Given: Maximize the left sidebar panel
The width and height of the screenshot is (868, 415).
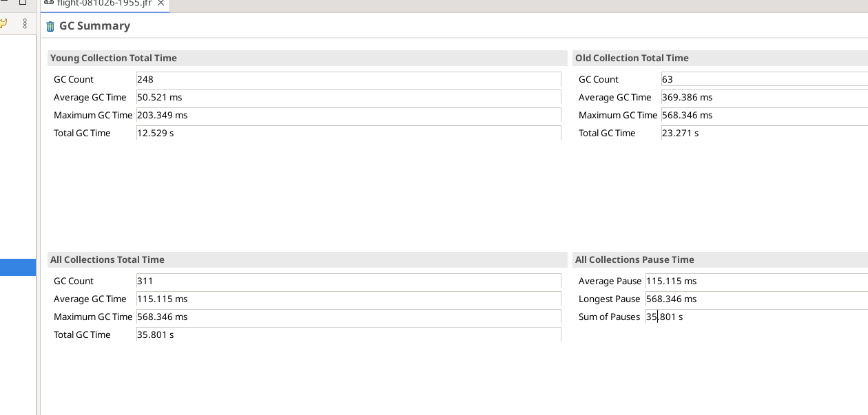Looking at the screenshot, I should [23, 2].
